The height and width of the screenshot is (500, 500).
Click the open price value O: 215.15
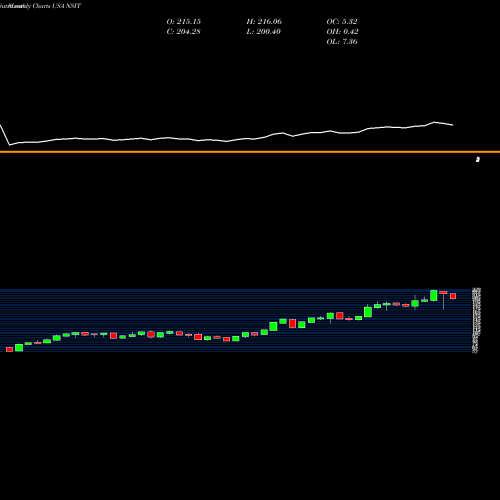coord(184,22)
